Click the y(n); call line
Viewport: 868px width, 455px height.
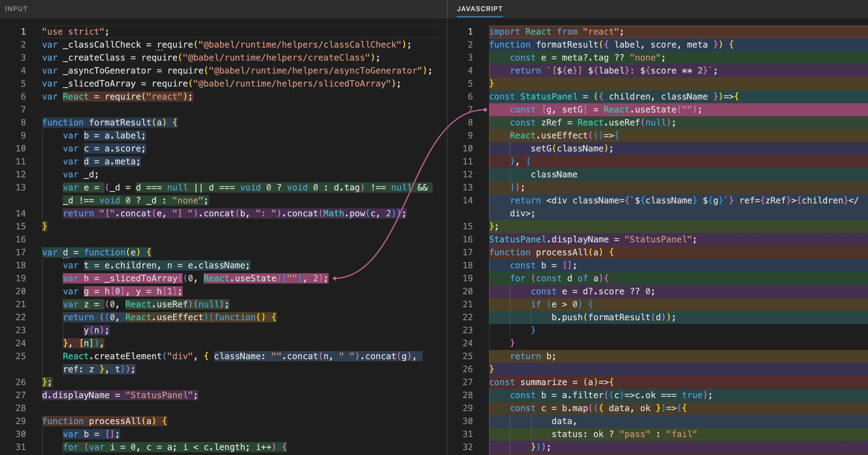coord(97,330)
